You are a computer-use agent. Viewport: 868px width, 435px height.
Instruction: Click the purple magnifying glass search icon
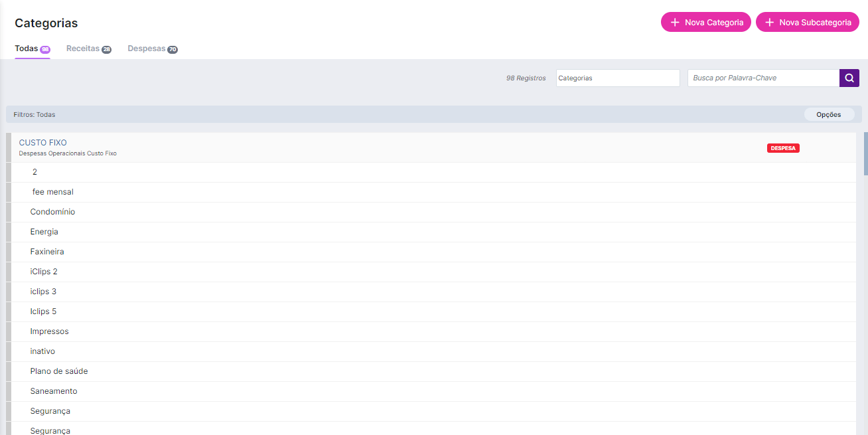click(x=849, y=78)
